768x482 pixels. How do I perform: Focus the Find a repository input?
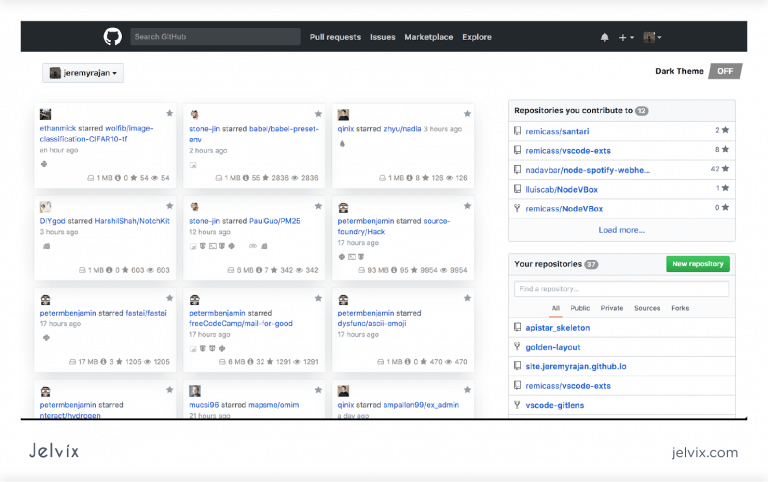pos(621,289)
